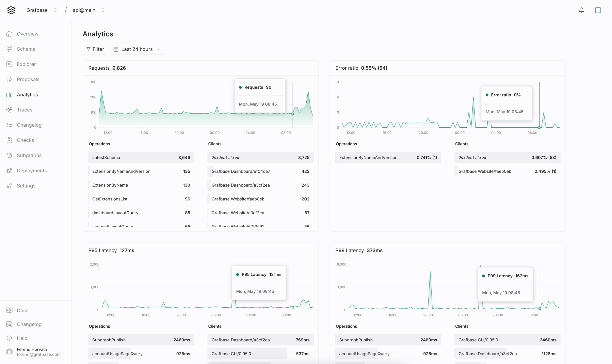Image resolution: width=612 pixels, height=364 pixels.
Task: Click the Traces telescope icon
Action: [x=9, y=110]
